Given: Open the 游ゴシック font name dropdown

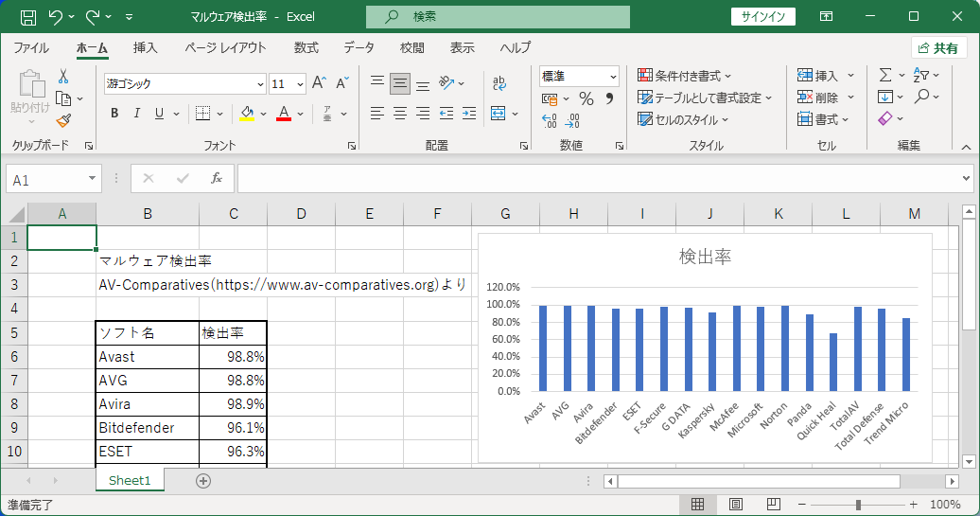Looking at the screenshot, I should 261,84.
